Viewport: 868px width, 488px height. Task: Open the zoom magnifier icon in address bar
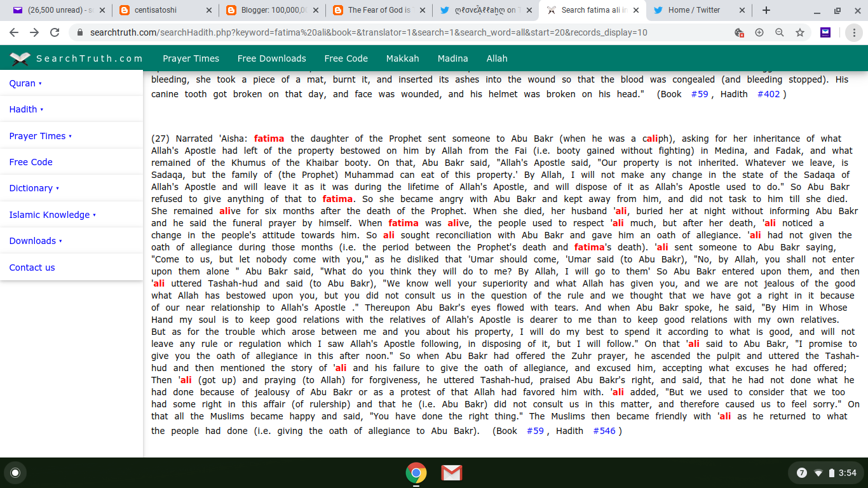[780, 32]
